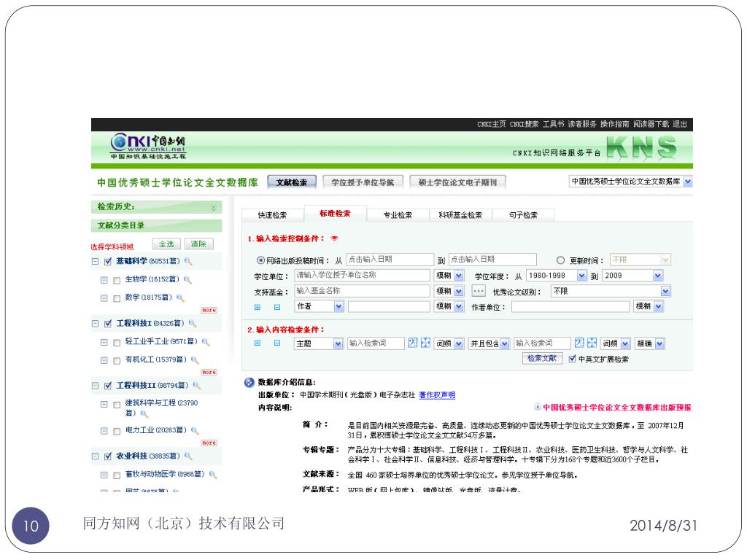Open the 并且包含 operator dropdown
The width and height of the screenshot is (747, 560).
[505, 343]
